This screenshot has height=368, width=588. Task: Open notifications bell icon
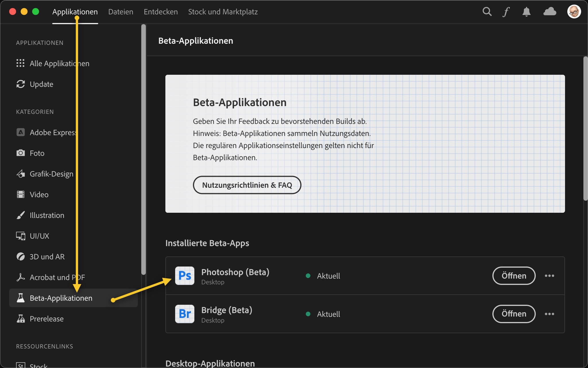click(x=526, y=12)
